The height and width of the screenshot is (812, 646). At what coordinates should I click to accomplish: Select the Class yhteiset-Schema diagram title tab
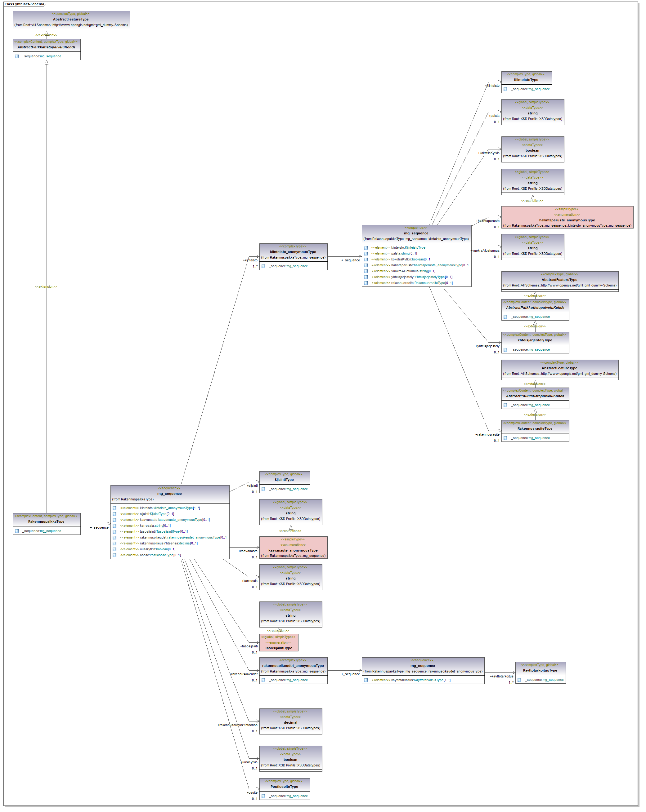[24, 4]
